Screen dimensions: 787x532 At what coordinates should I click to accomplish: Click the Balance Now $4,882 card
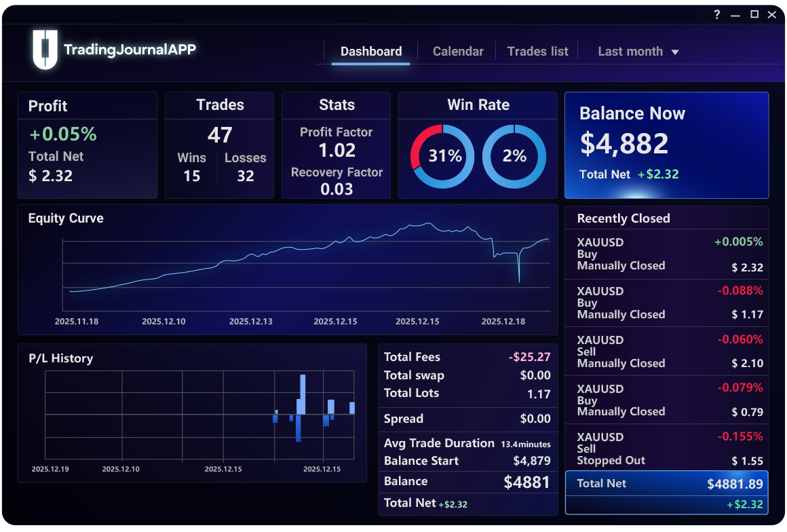(x=666, y=145)
